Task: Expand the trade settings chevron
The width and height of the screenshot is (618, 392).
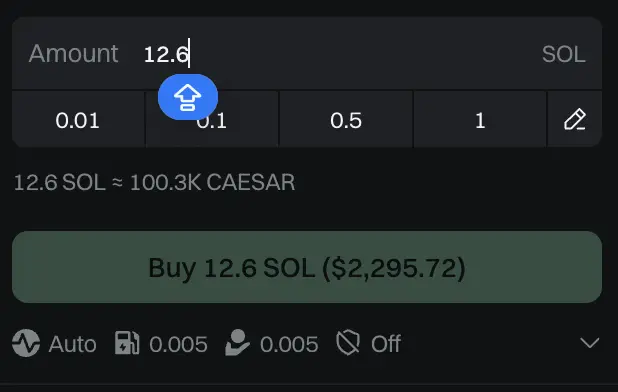Action: 590,343
